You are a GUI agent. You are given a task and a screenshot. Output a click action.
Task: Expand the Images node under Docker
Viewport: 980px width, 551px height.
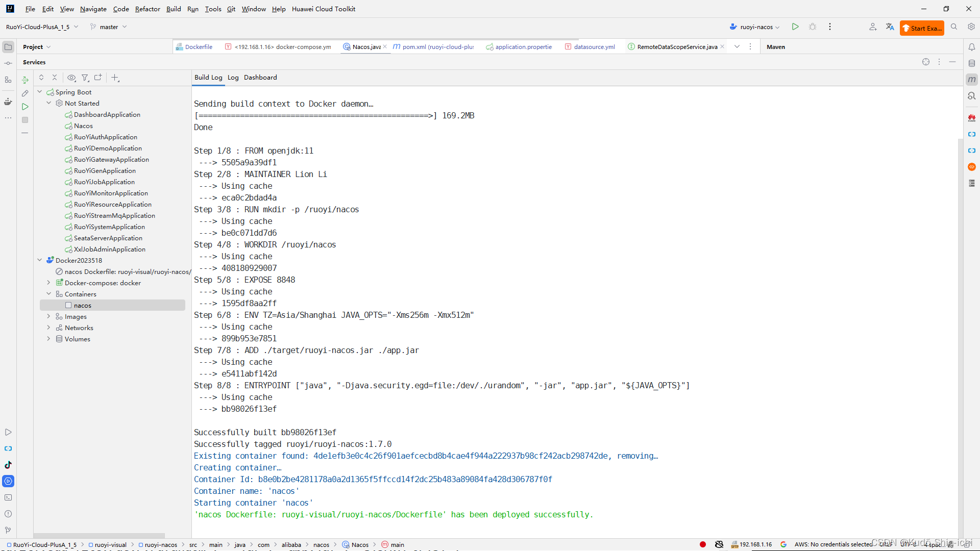coord(48,316)
